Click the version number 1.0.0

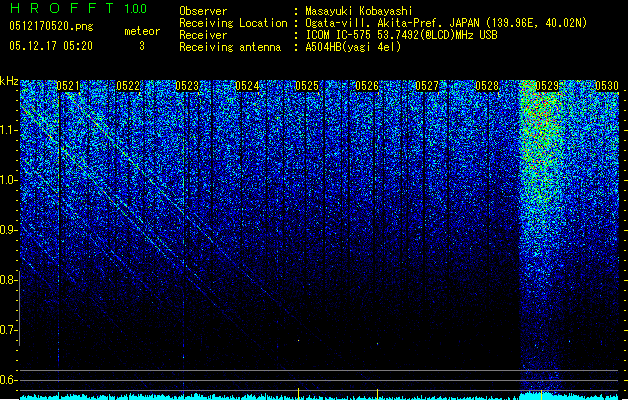coord(136,8)
